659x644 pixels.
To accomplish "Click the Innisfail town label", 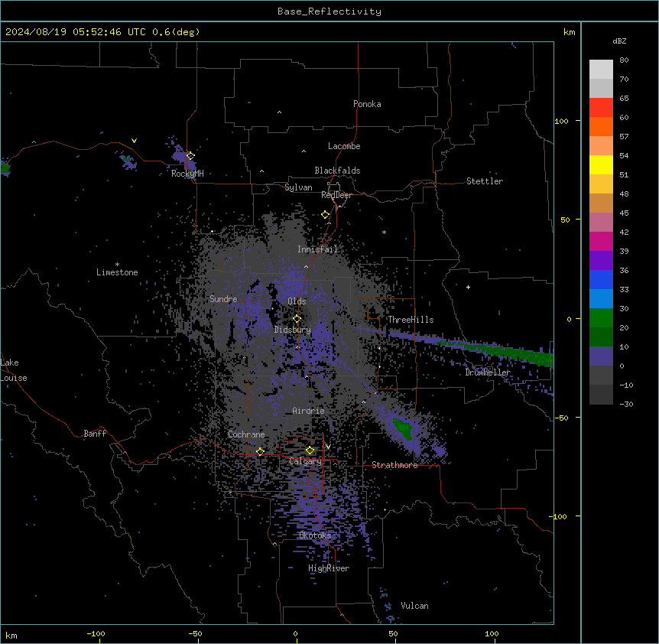I will pyautogui.click(x=317, y=249).
